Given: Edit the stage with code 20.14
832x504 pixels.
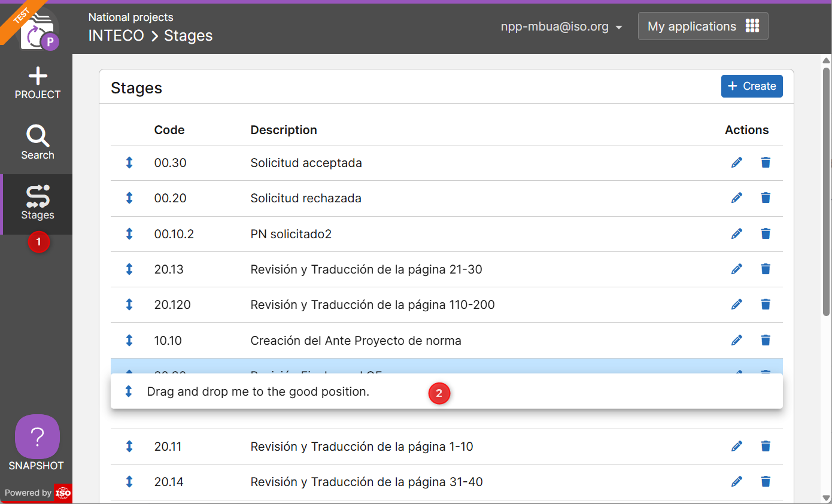Looking at the screenshot, I should pyautogui.click(x=737, y=481).
